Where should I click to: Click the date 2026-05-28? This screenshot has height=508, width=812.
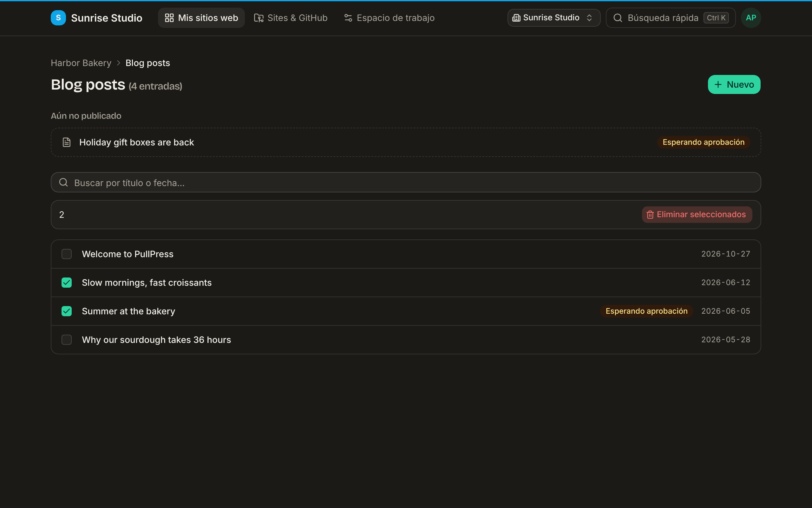pyautogui.click(x=725, y=340)
